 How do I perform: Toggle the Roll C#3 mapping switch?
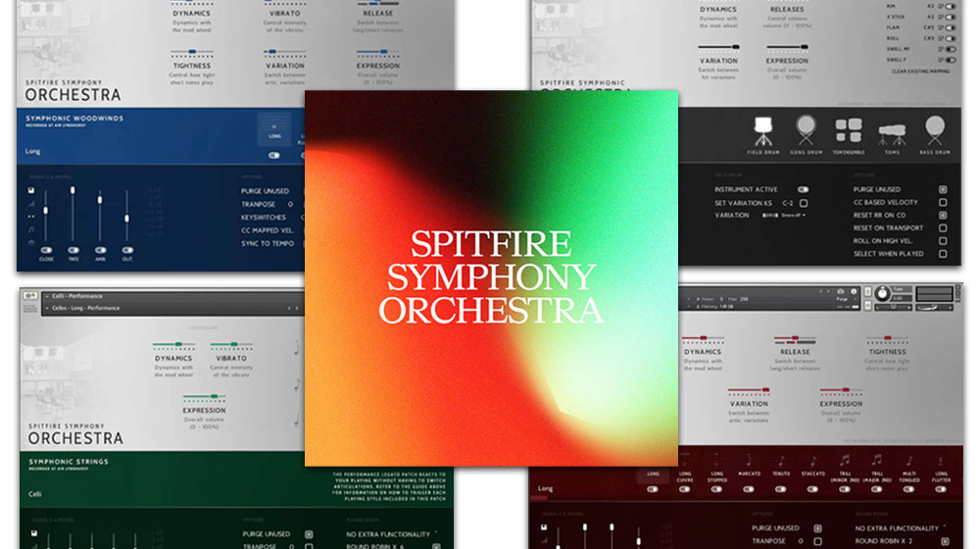[x=951, y=38]
